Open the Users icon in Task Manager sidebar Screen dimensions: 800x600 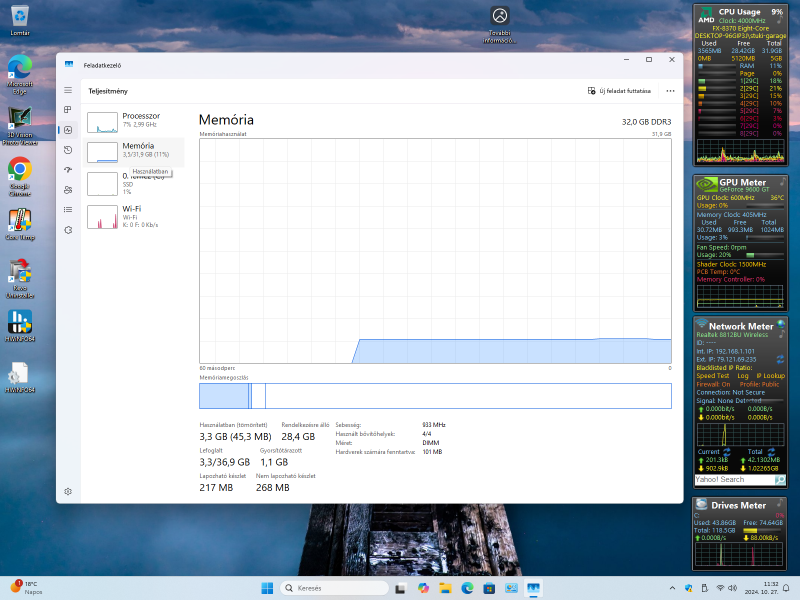pos(68,190)
